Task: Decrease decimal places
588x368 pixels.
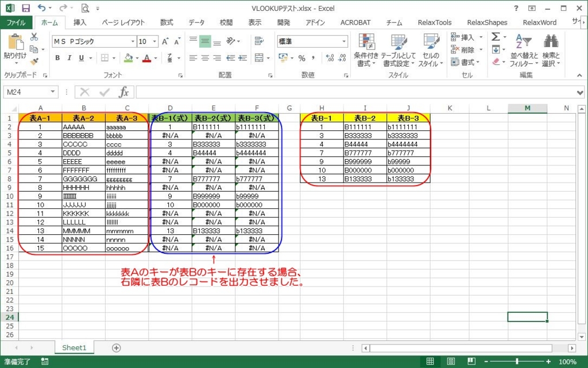Action: click(342, 58)
